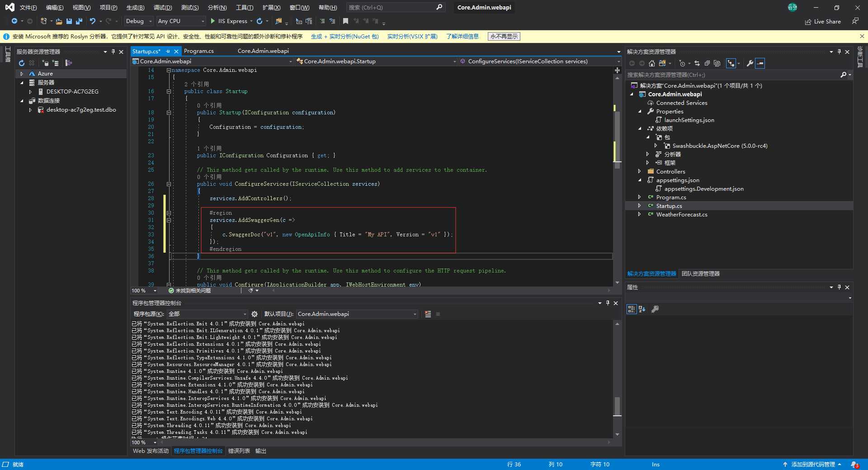The image size is (868, 470).
Task: Open package manager settings gear
Action: tap(255, 314)
